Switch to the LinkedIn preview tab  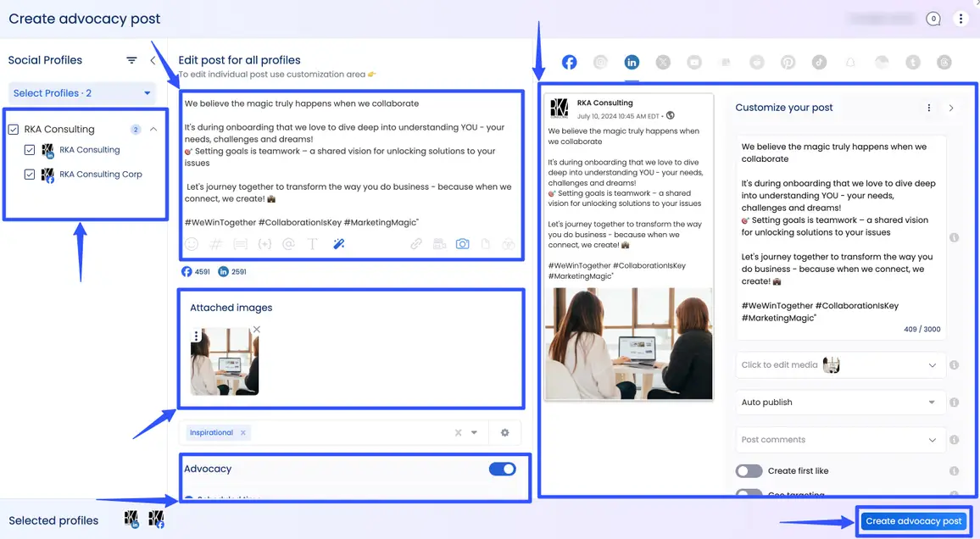click(632, 62)
